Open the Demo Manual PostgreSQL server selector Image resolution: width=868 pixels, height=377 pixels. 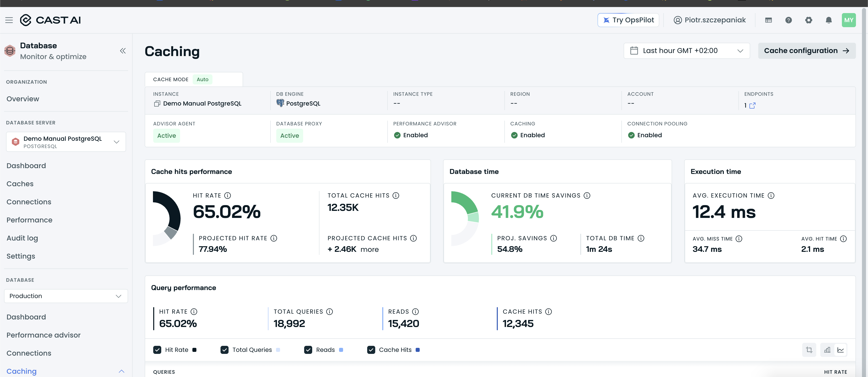click(66, 142)
